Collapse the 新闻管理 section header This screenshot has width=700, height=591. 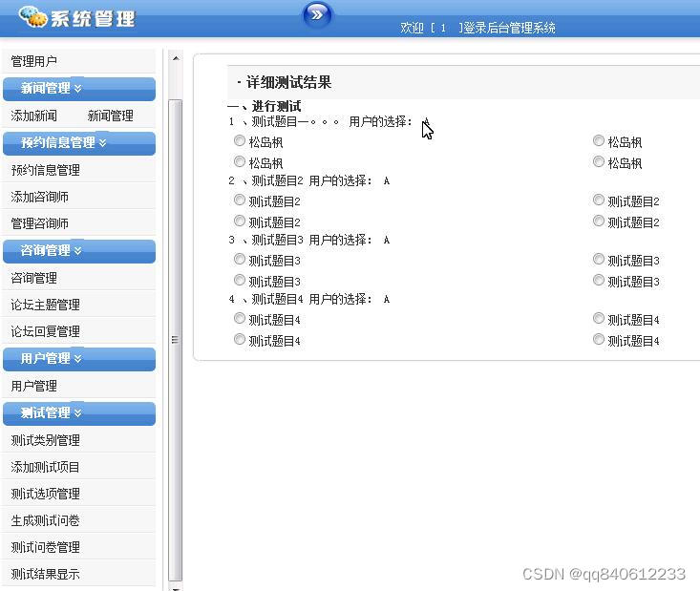click(x=79, y=89)
